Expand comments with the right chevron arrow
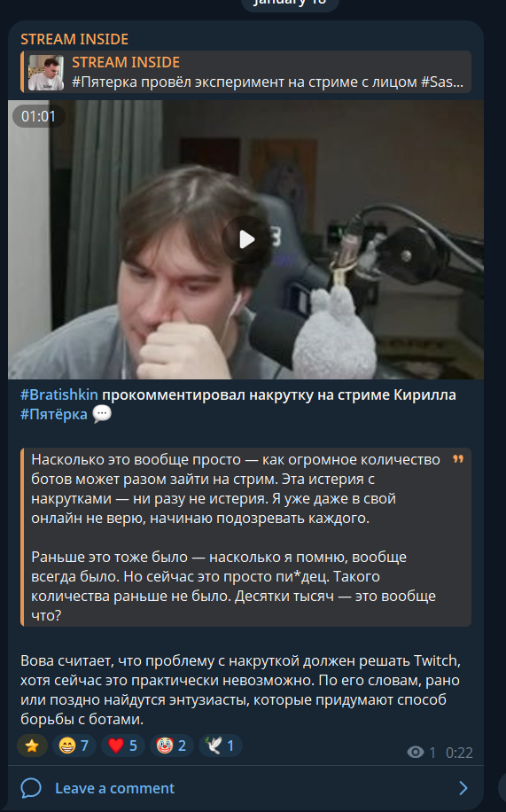 [x=463, y=788]
